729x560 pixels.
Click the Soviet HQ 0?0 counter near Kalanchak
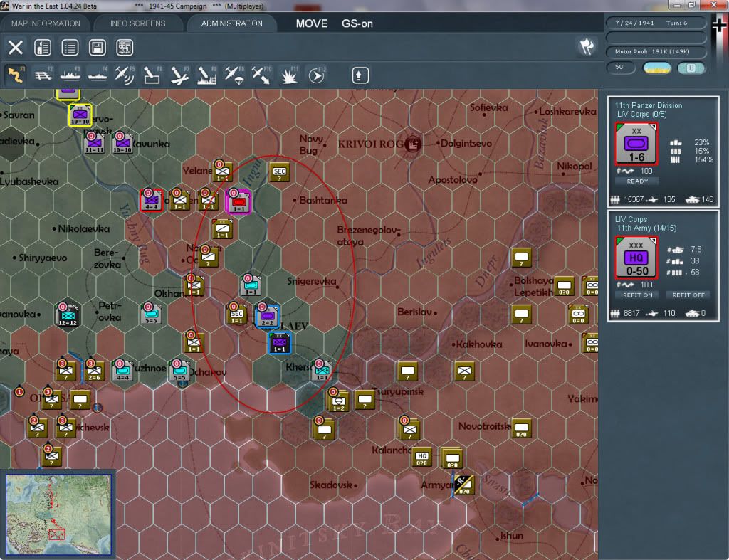421,457
